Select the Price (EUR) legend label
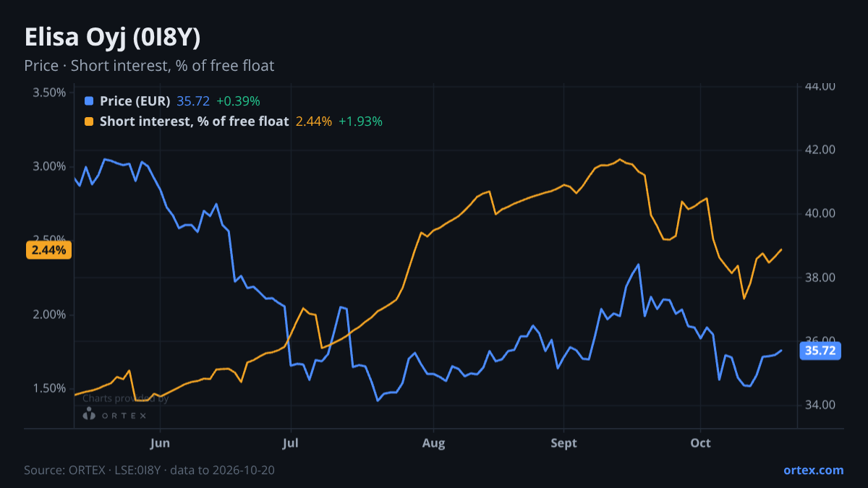 [135, 101]
